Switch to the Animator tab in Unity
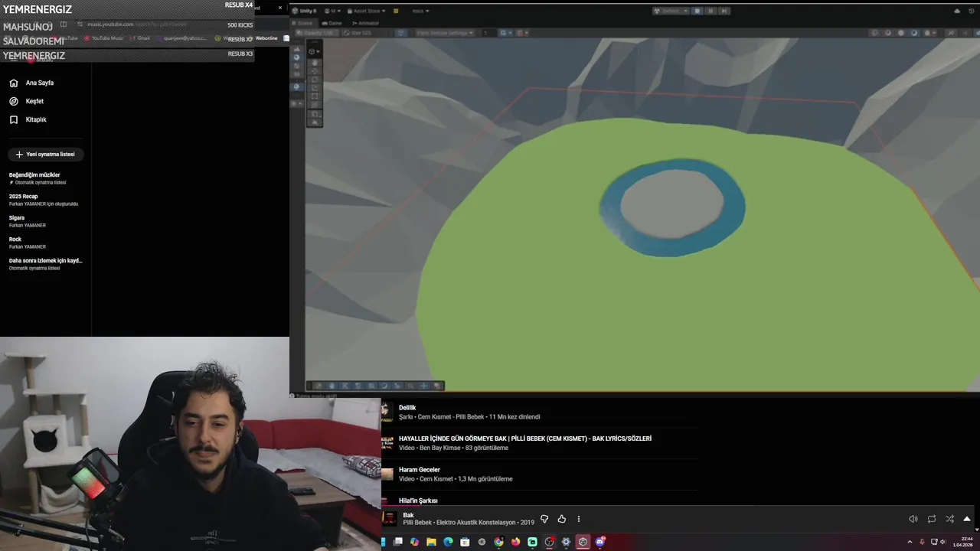The width and height of the screenshot is (980, 551). point(365,23)
